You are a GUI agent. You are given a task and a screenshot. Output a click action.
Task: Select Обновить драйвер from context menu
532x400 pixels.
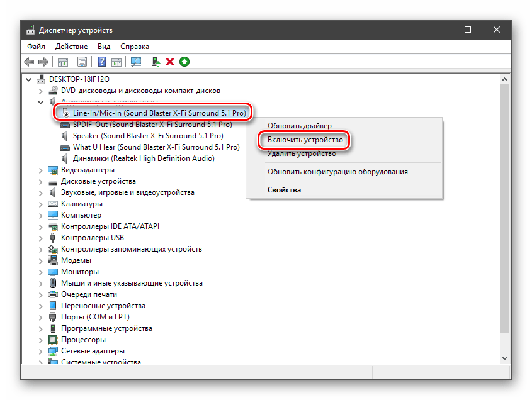pyautogui.click(x=299, y=126)
